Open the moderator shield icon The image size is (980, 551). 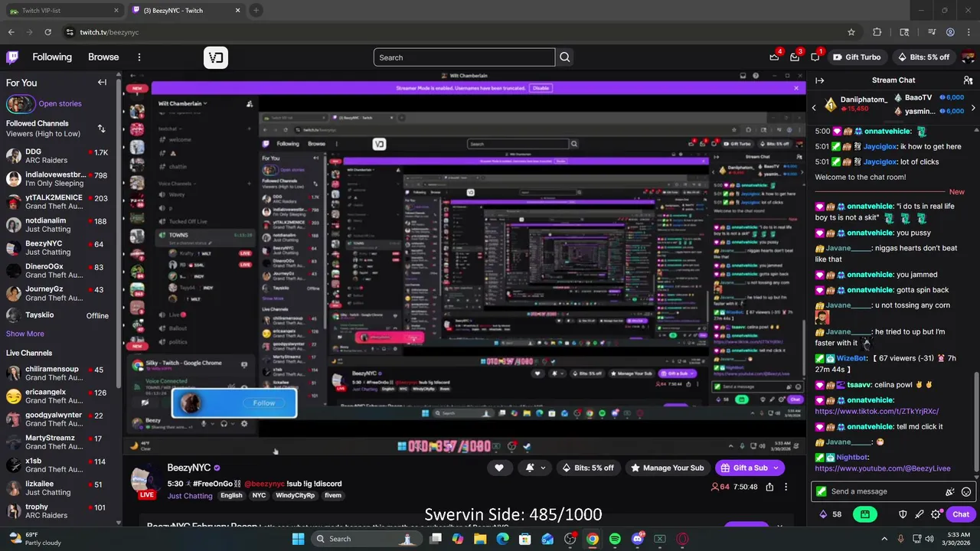tap(903, 514)
